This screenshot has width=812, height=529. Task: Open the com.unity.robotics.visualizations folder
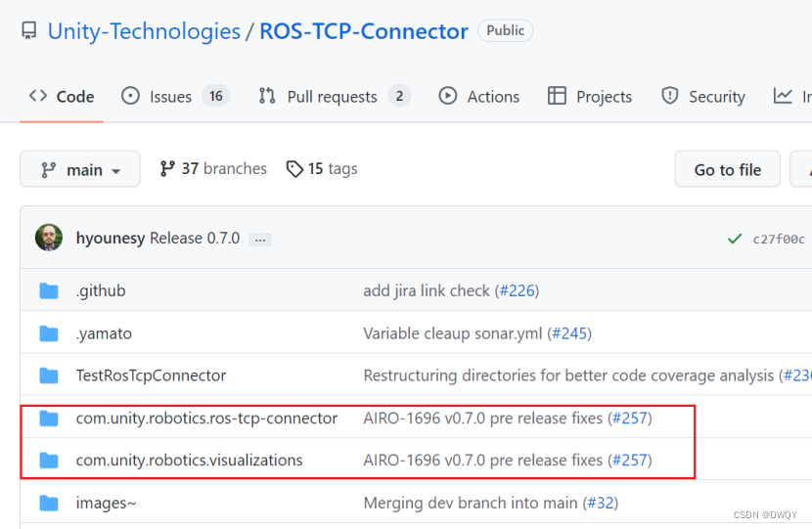pyautogui.click(x=189, y=461)
